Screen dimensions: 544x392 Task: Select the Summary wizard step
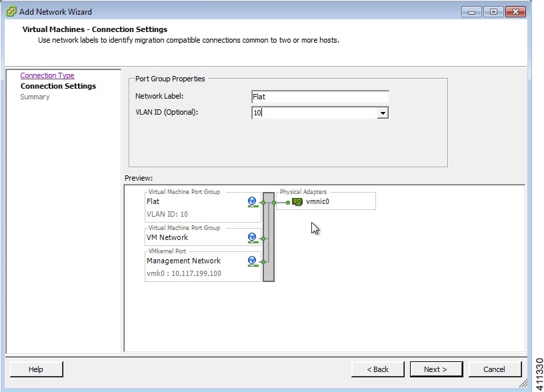coord(35,97)
